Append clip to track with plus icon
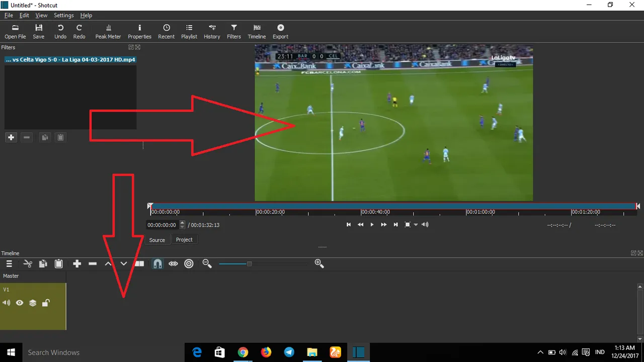The height and width of the screenshot is (362, 644). point(77,263)
